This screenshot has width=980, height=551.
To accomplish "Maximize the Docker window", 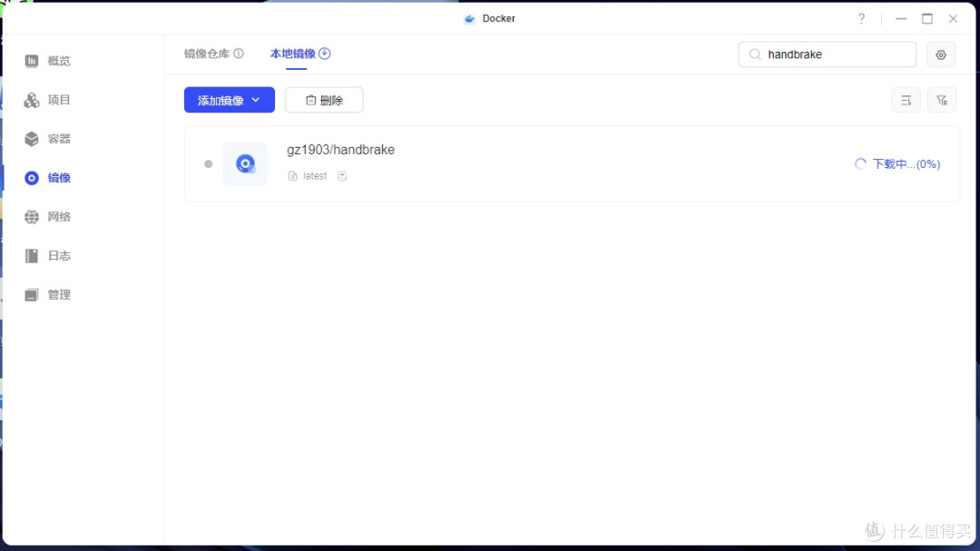I will tap(926, 19).
